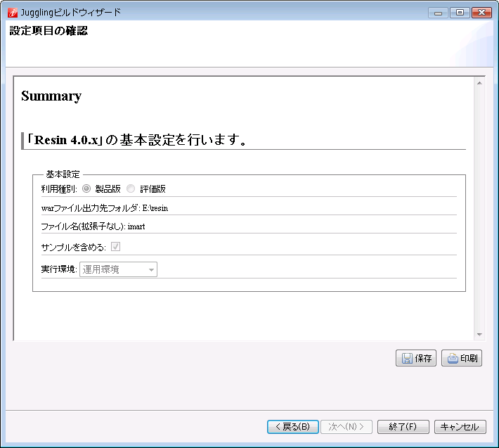Select the 製品版 radio button
This screenshot has width=499, height=448.
point(86,188)
